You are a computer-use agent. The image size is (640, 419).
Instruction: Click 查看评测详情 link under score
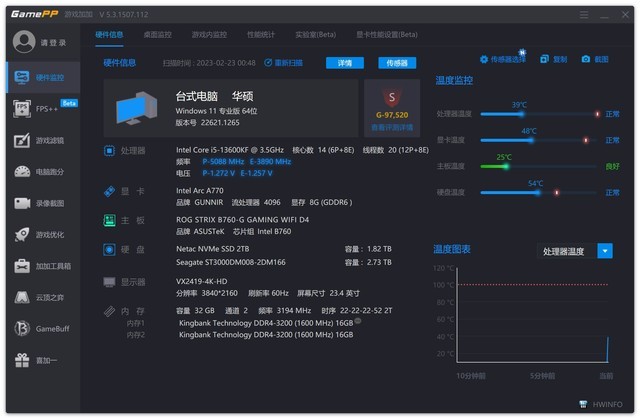(392, 128)
